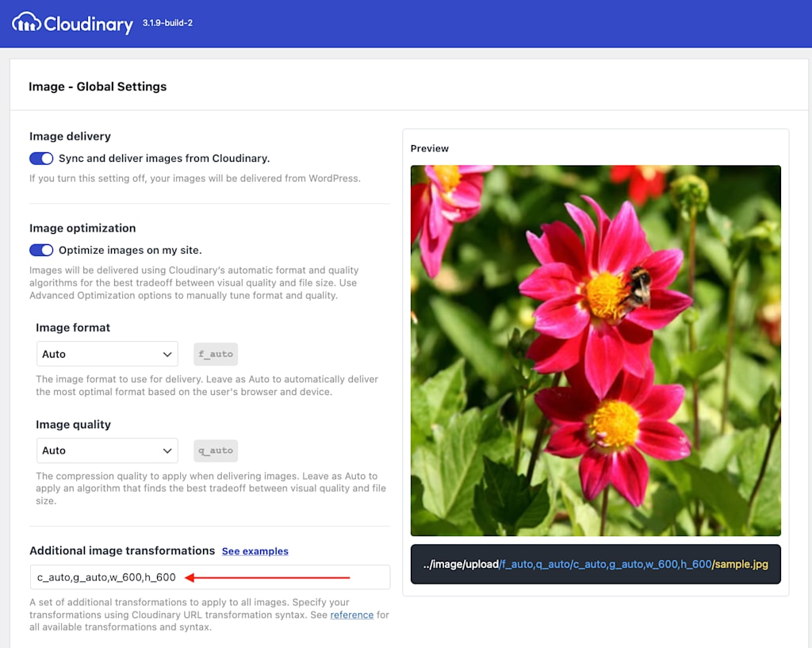Click the Cloudinary wordmark text
Image resolution: width=812 pixels, height=648 pixels.
click(89, 25)
